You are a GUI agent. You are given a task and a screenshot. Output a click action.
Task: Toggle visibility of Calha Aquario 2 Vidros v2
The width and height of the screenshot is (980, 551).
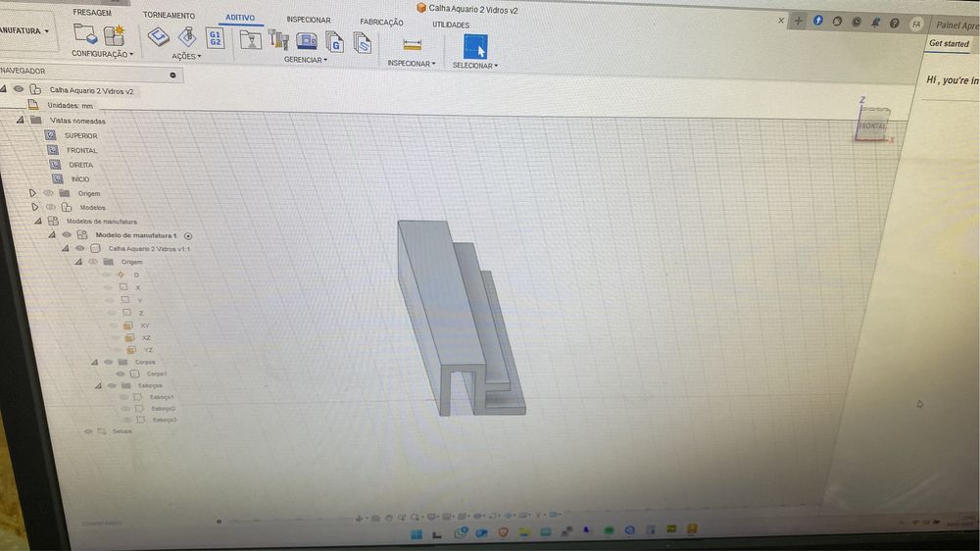click(x=19, y=89)
